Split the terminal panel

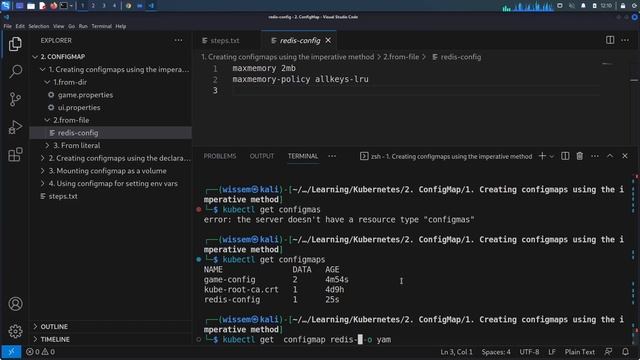565,156
